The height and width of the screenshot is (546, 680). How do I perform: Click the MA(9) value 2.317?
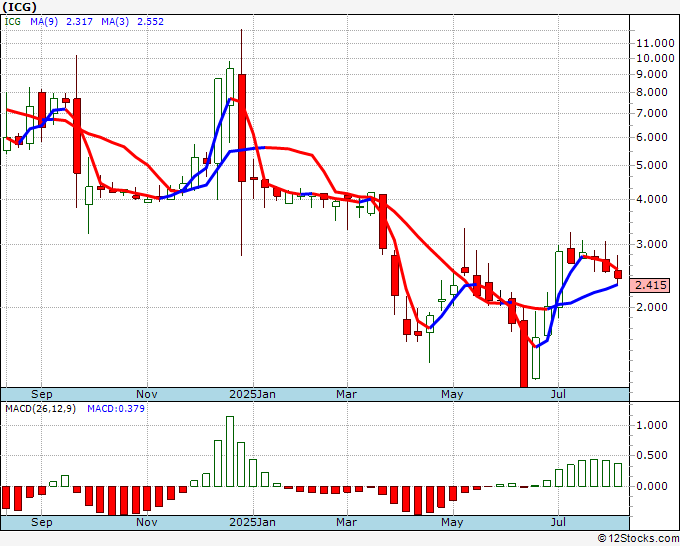point(79,21)
